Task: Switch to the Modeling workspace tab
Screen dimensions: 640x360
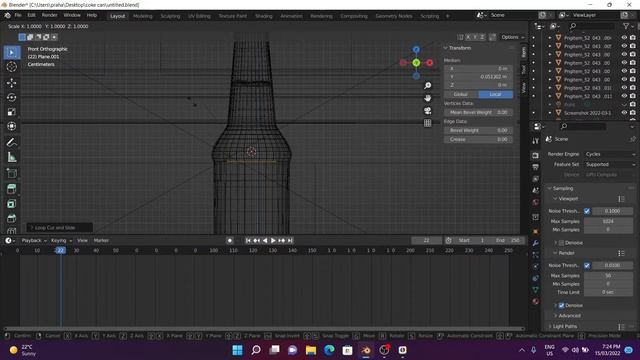Action: click(x=142, y=16)
